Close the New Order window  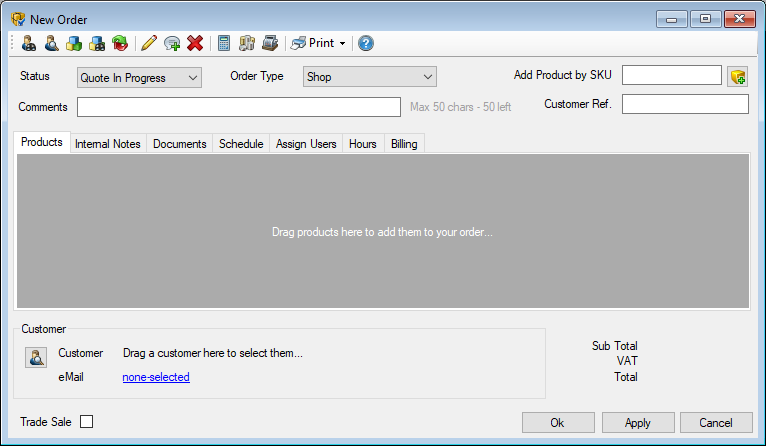click(740, 19)
